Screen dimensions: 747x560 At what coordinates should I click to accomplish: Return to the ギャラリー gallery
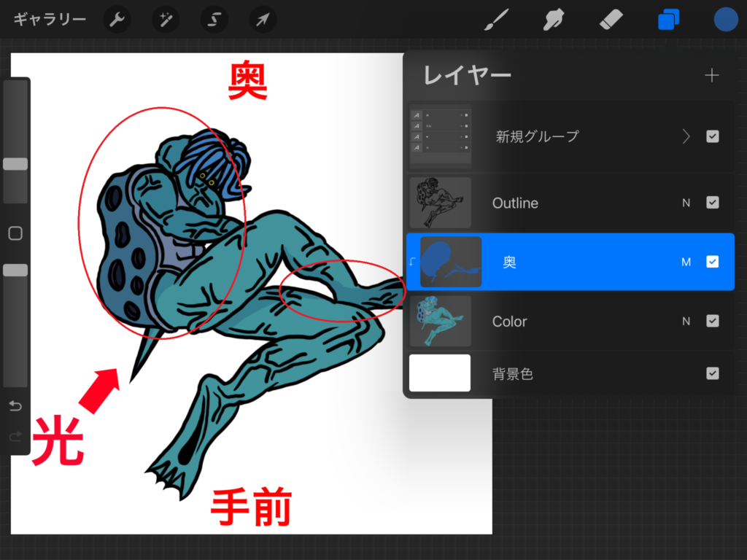(x=50, y=20)
